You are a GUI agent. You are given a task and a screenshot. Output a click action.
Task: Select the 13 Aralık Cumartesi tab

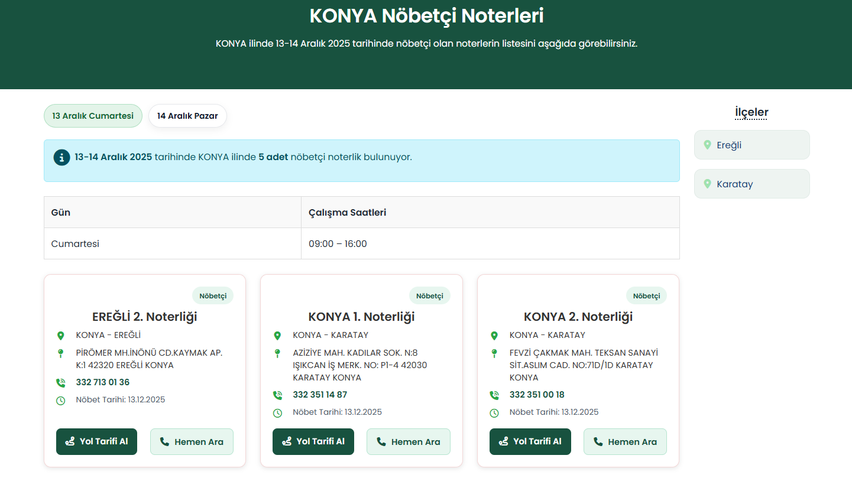(93, 116)
